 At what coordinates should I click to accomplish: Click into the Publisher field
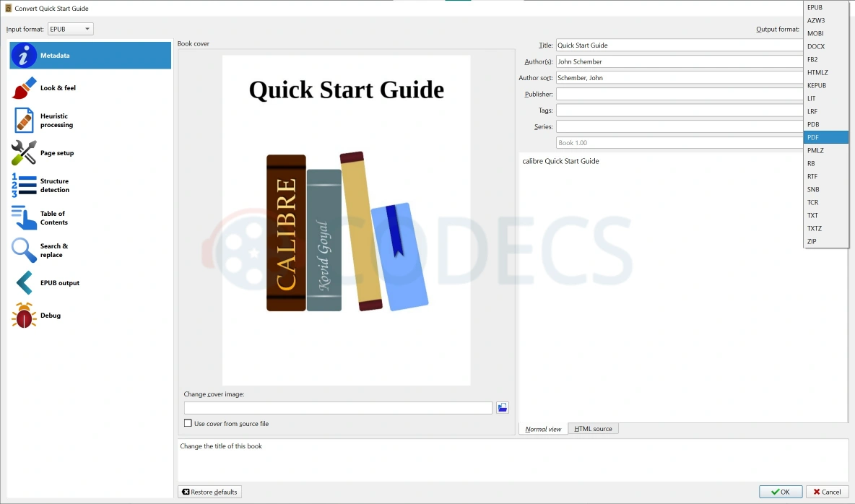(680, 95)
